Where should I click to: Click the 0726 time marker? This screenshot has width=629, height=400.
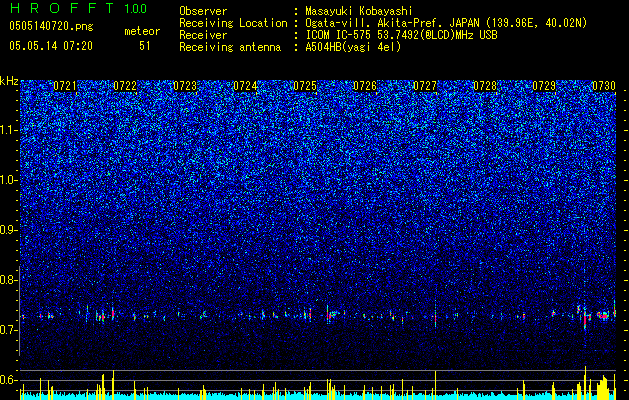[365, 86]
